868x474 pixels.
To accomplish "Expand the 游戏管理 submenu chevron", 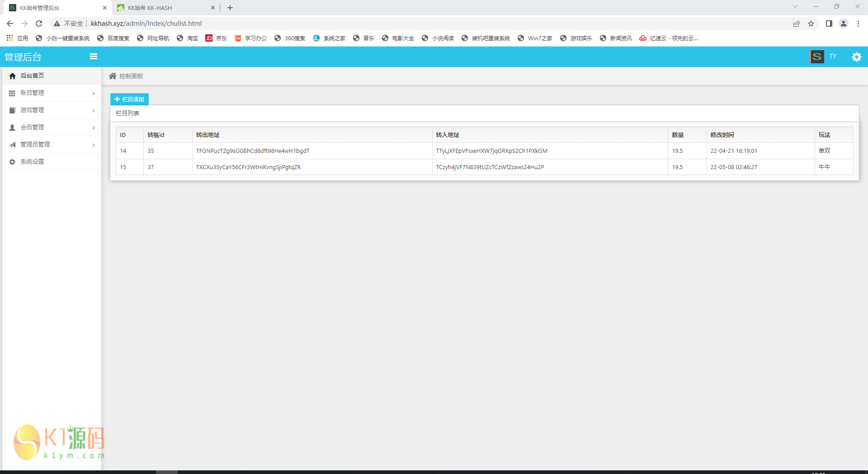I will coord(94,110).
